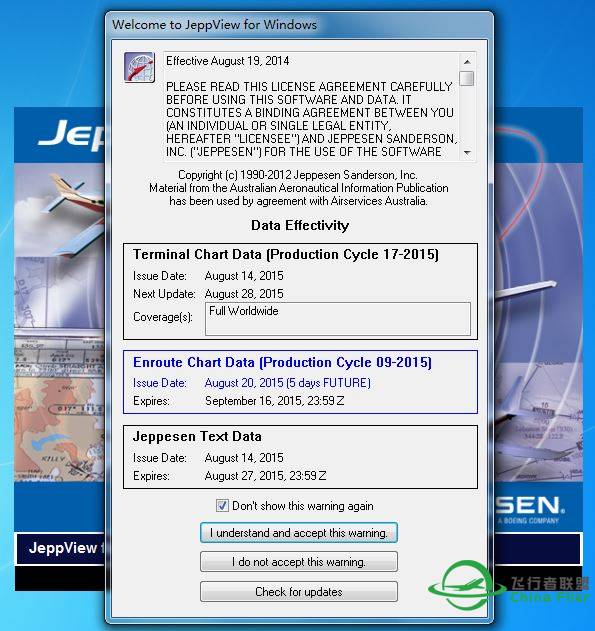Viewport: 595px width, 631px height.
Task: Click August 20, 2015 (5 days FUTURE) date
Action: coord(287,382)
